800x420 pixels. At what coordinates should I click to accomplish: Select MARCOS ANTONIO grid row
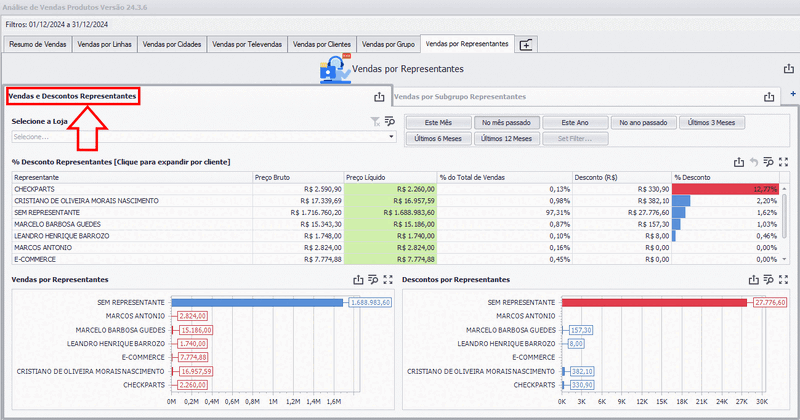coord(395,248)
